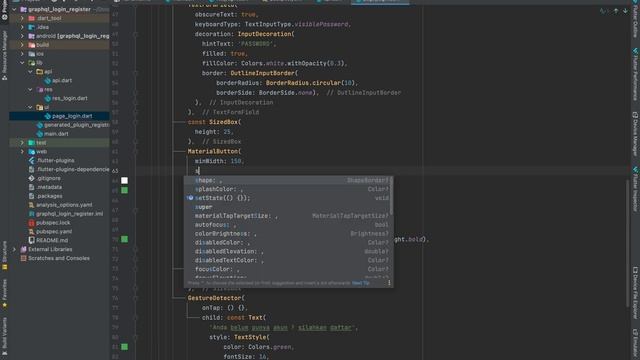Collapse the graphql_login_register project root
640x360 pixels.
[14, 9]
